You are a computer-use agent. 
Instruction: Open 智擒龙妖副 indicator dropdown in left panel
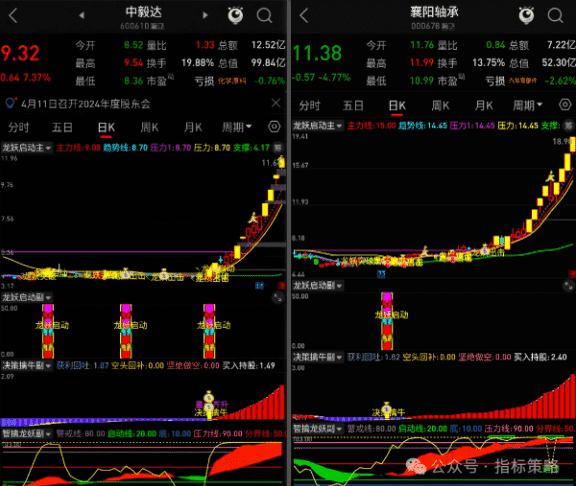(26, 433)
